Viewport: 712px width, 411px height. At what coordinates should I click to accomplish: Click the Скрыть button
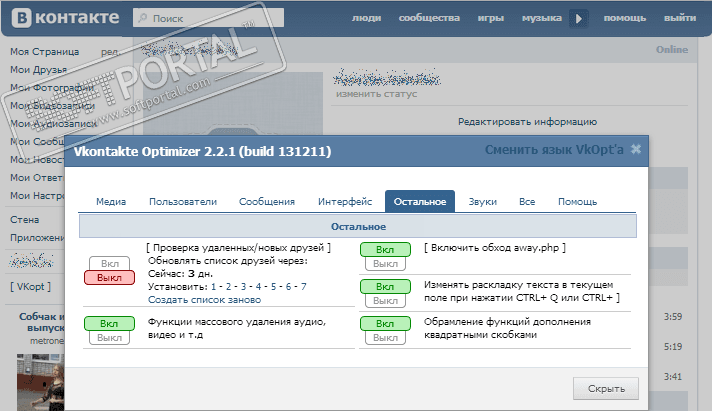point(606,389)
